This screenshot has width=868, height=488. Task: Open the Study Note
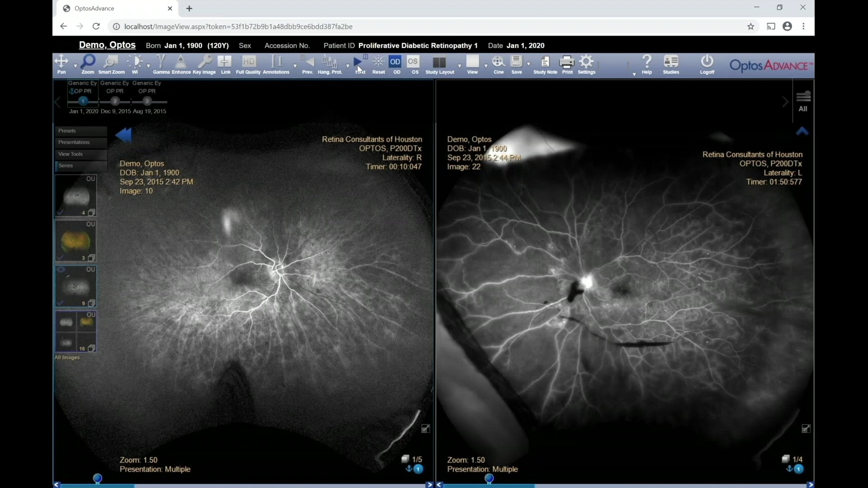pyautogui.click(x=545, y=65)
